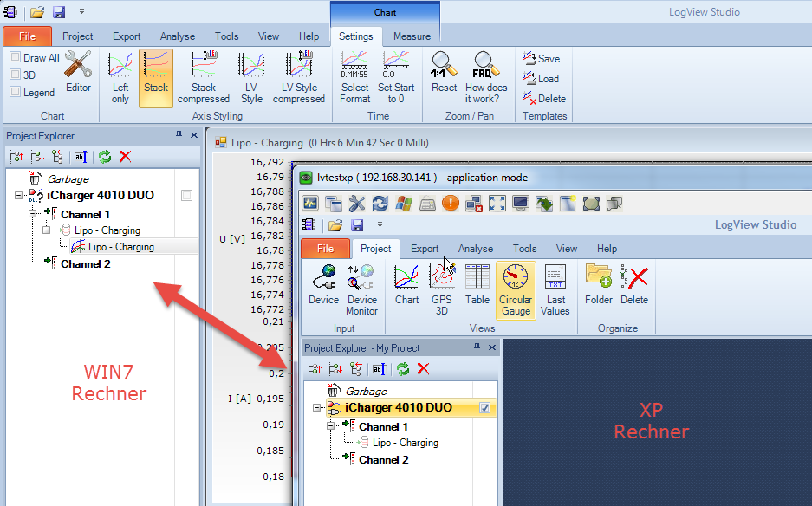Open the Device Monitor
This screenshot has width=812, height=506.
point(362,290)
